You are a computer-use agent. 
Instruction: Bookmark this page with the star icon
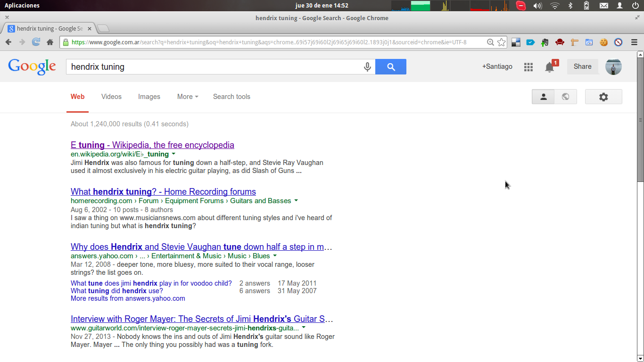(x=502, y=42)
